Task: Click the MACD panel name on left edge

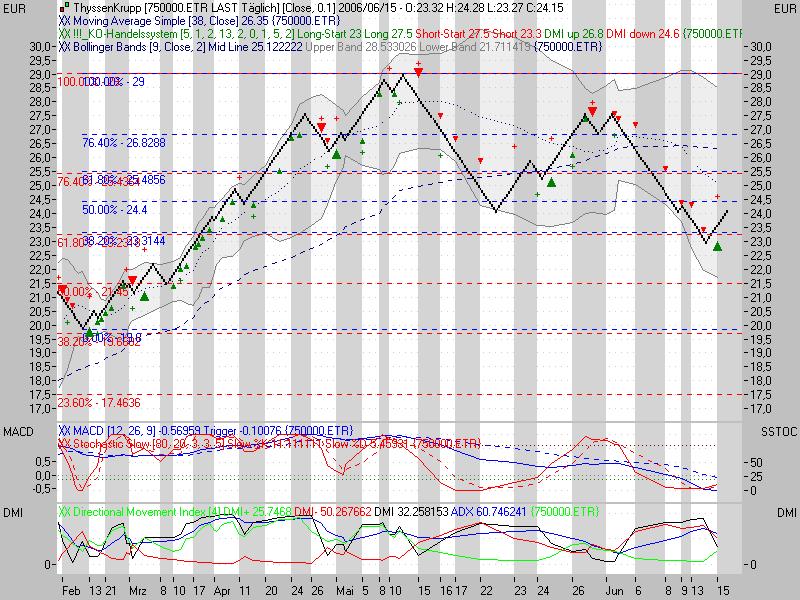Action: (x=18, y=433)
